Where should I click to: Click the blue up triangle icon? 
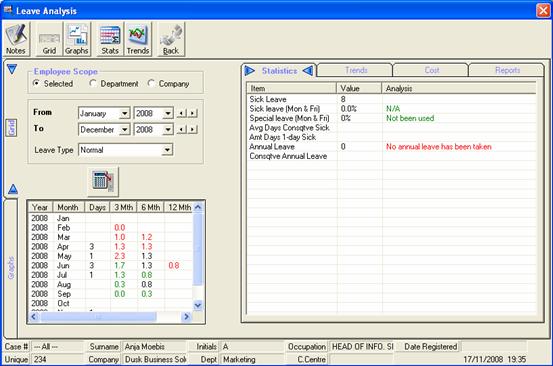coord(13,189)
